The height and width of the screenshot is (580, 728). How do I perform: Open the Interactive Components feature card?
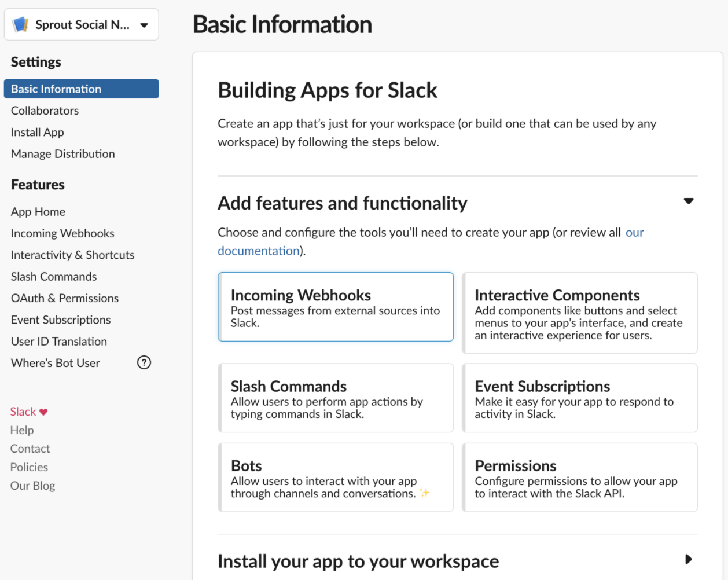tap(580, 313)
